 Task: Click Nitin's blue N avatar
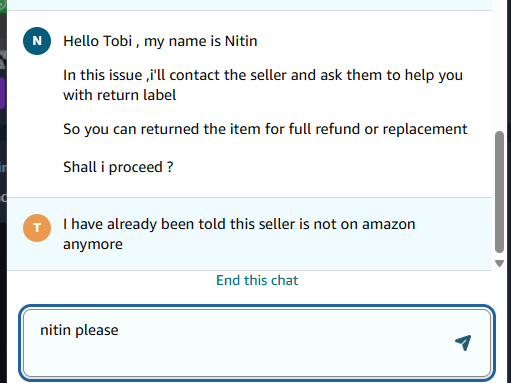[37, 41]
